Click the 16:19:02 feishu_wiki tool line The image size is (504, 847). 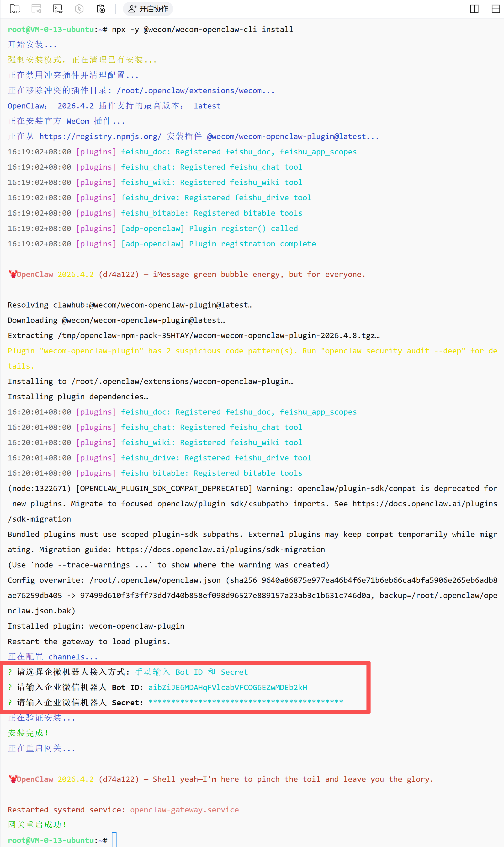tap(155, 183)
